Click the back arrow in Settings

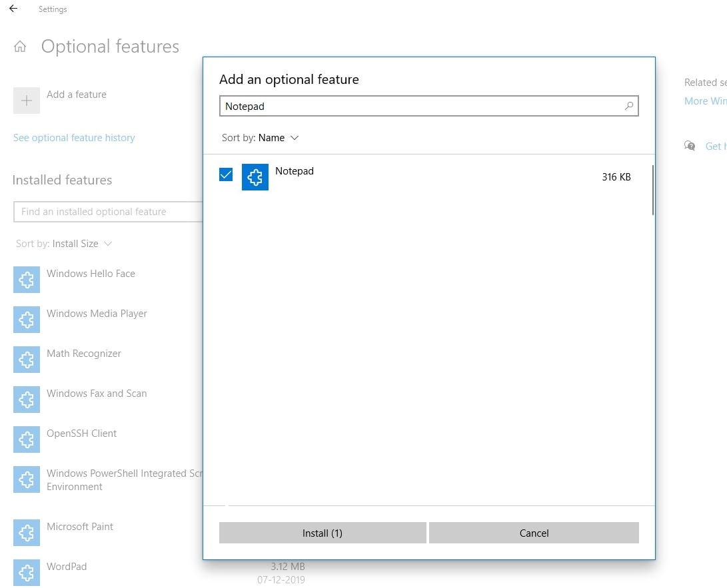coord(13,9)
